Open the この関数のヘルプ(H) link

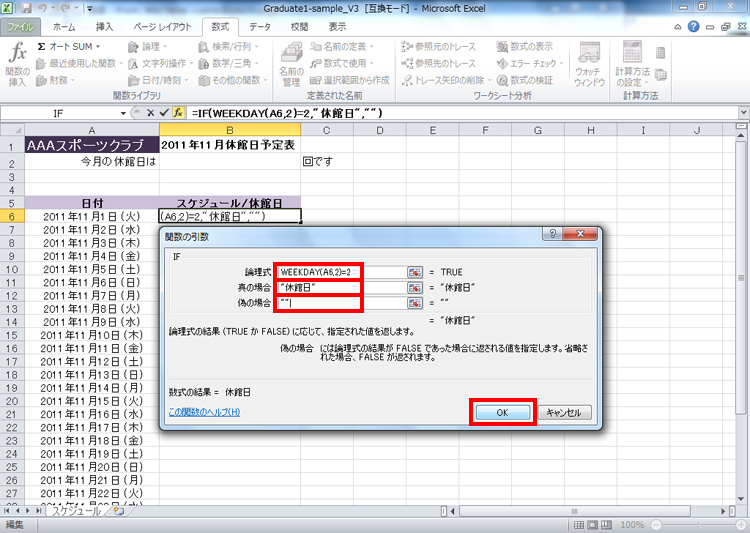point(204,412)
